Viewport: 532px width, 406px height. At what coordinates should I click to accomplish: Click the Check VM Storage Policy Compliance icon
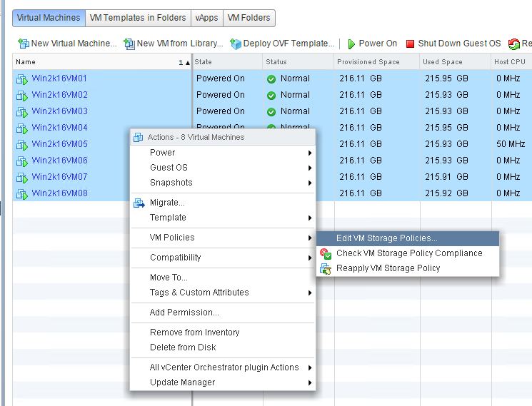coord(326,253)
